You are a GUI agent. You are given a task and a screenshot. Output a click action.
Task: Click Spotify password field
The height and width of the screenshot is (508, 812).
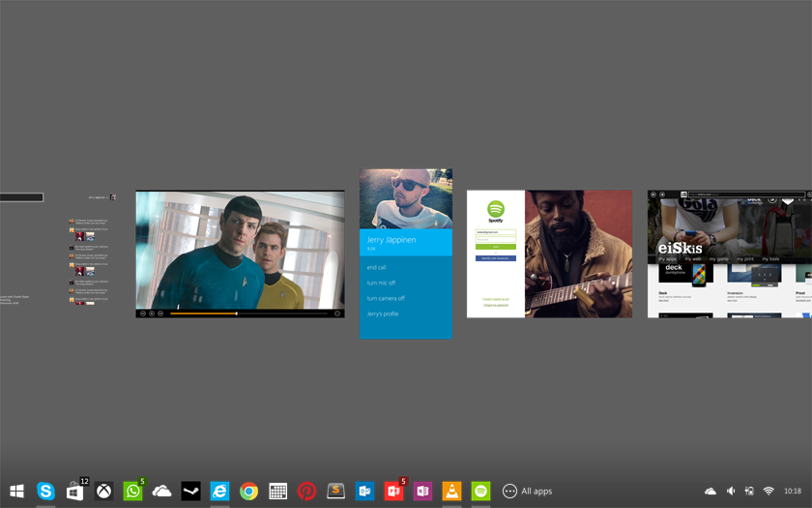[x=496, y=240]
